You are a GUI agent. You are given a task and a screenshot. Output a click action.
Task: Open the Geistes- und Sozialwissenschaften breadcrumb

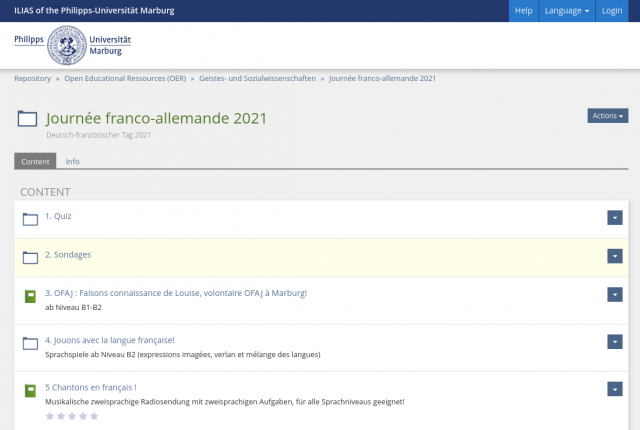pos(257,78)
